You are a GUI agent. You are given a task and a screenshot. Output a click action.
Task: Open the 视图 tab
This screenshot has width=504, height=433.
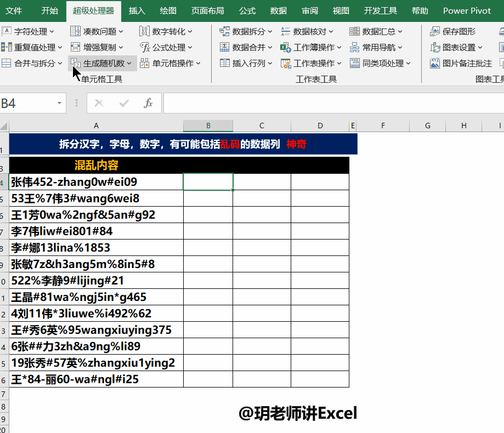point(341,10)
